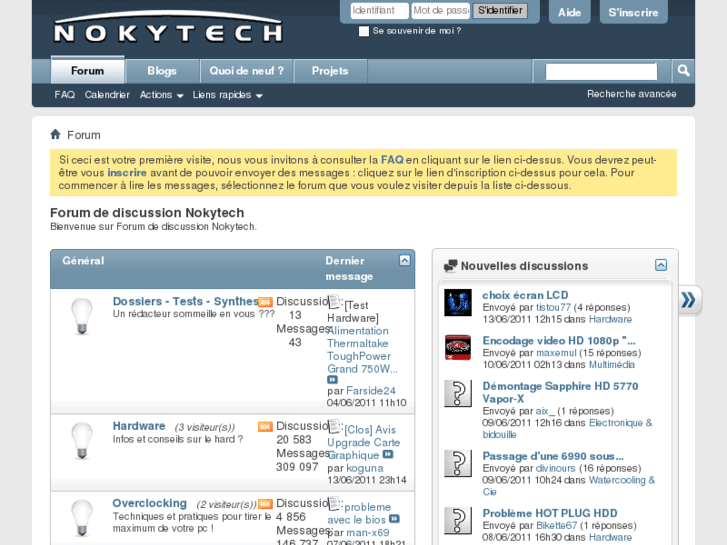Open Problème HOT PLUG HDD discussion

(x=550, y=513)
